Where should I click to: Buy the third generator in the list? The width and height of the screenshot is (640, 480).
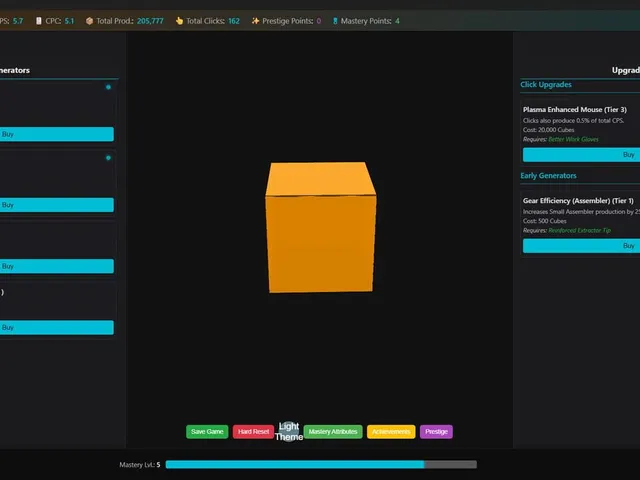57,266
